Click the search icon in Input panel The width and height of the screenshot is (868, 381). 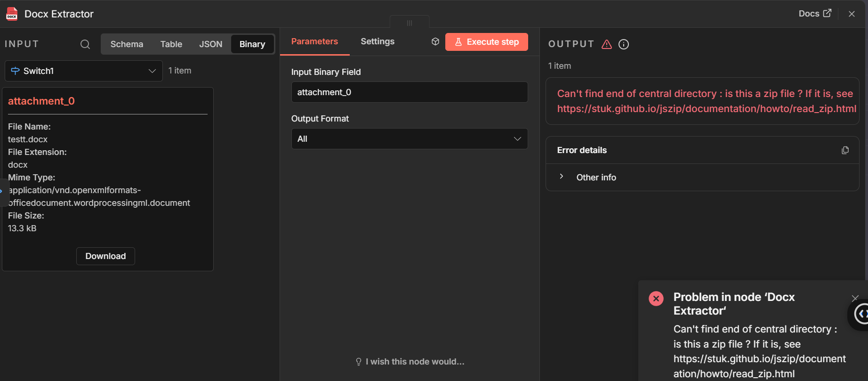[x=85, y=44]
